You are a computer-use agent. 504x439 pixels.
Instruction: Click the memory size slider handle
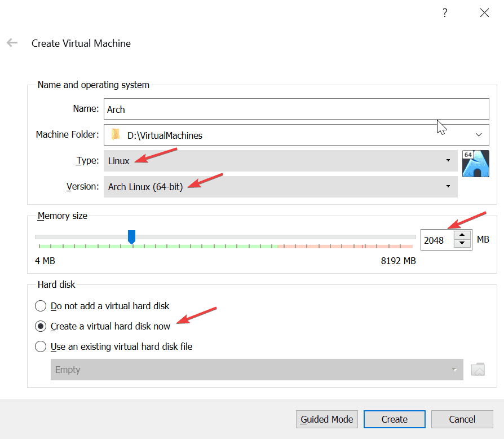point(131,237)
